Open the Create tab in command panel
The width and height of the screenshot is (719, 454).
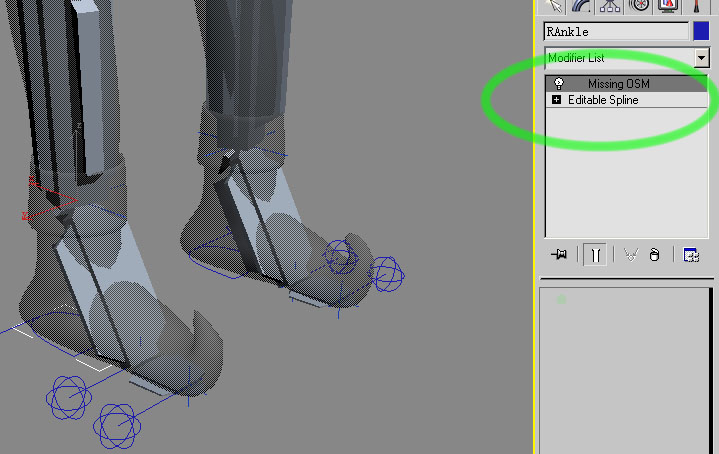pos(557,6)
